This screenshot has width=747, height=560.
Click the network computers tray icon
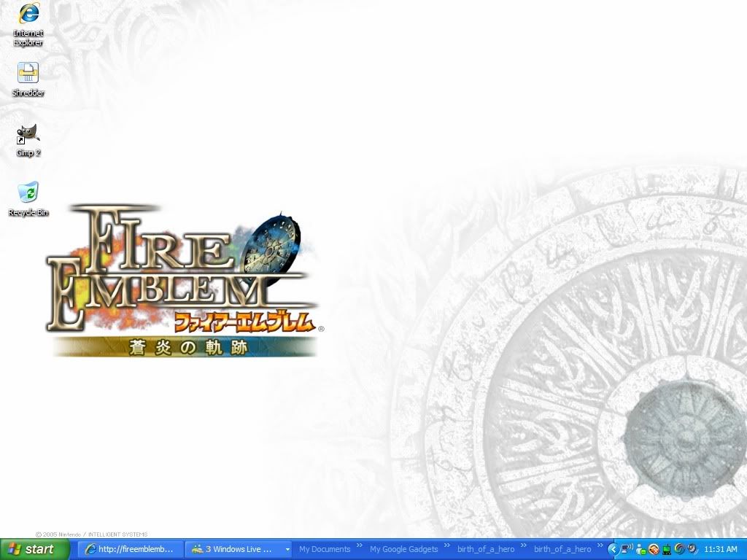pyautogui.click(x=667, y=549)
